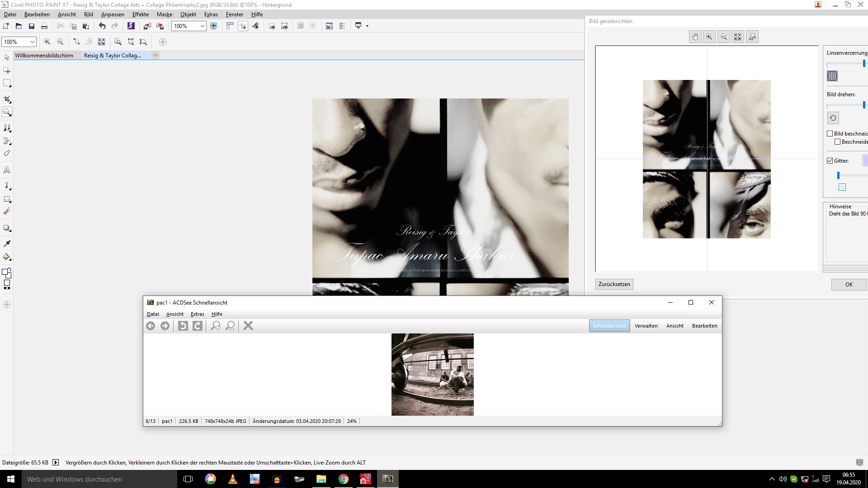Click the pac1 thumbnail image in ACDSee

433,375
